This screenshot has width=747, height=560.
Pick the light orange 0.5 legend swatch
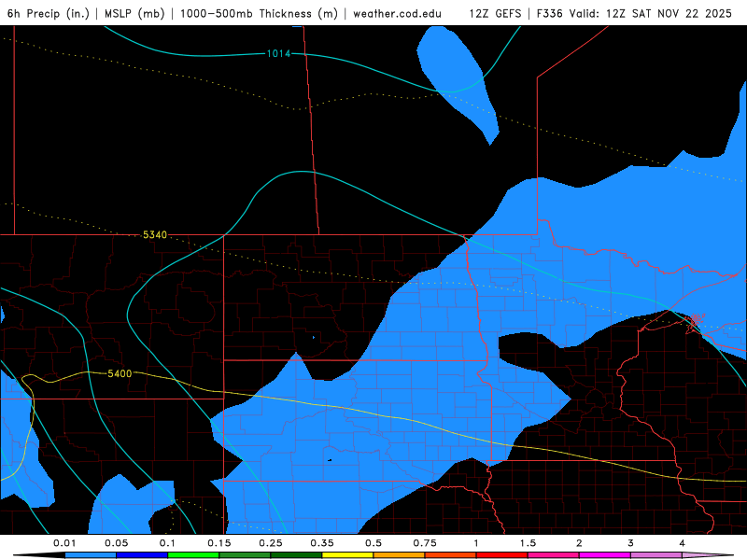pyautogui.click(x=400, y=555)
